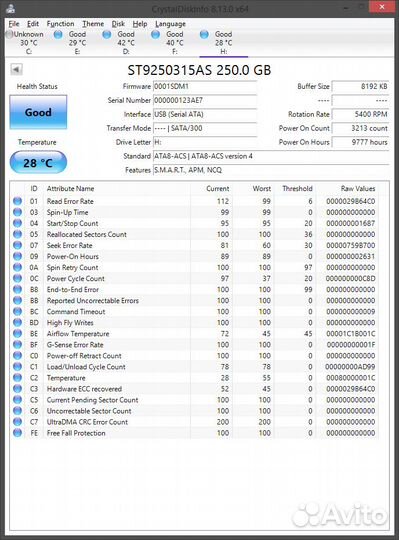Click the 28 °C temperature button
Viewport: 399px width, 540px height.
pos(38,162)
